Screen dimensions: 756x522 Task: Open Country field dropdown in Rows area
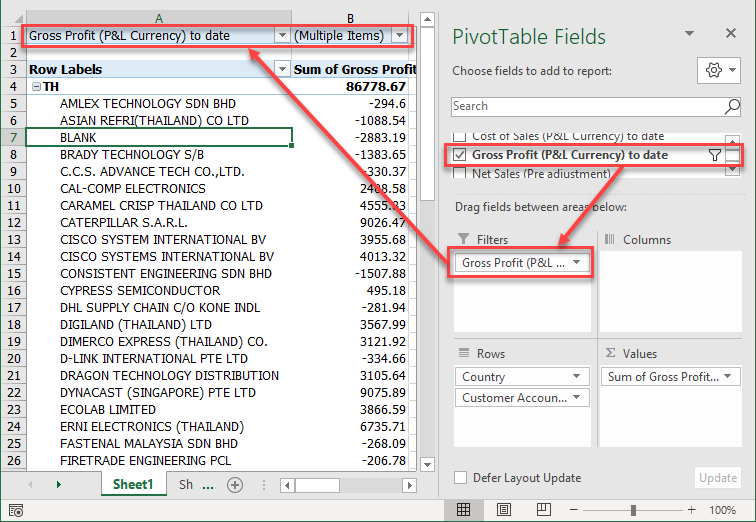(579, 377)
